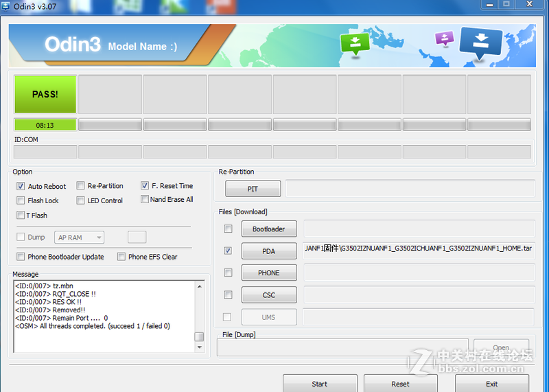549x392 pixels.
Task: Click 'All threads completed' log line
Action: 93,326
